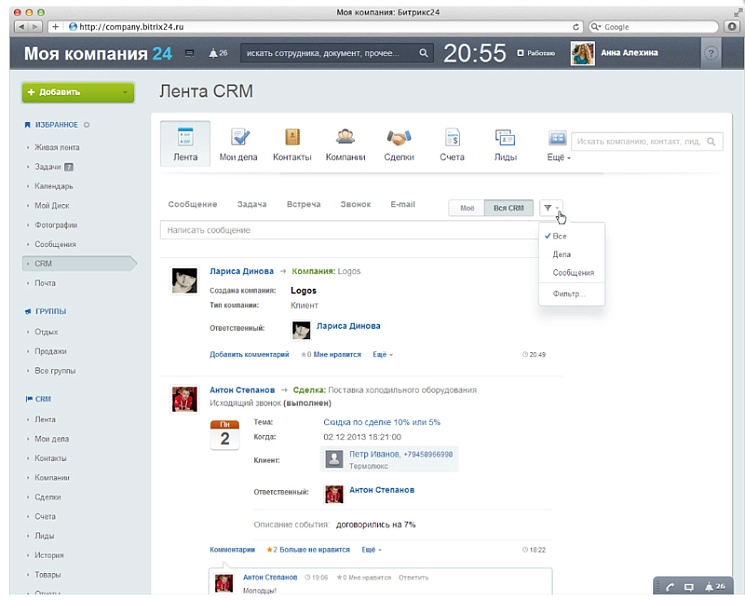Open the Сделки handshake icon

(399, 139)
